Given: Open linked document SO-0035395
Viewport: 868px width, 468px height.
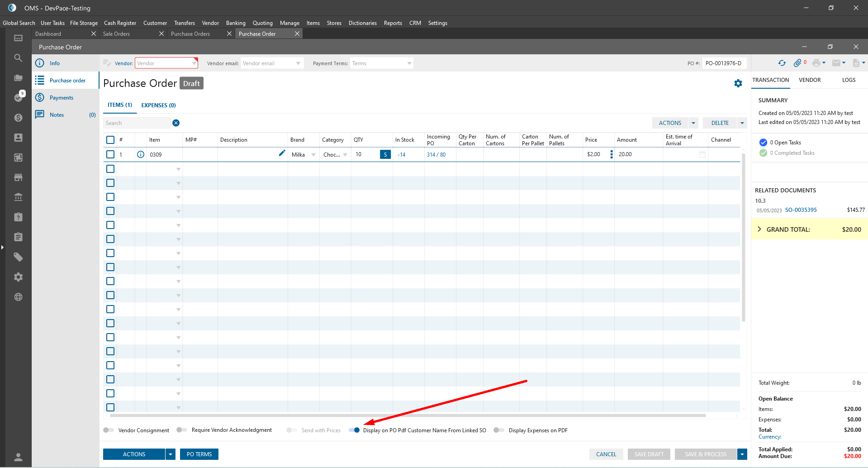Looking at the screenshot, I should coord(801,210).
